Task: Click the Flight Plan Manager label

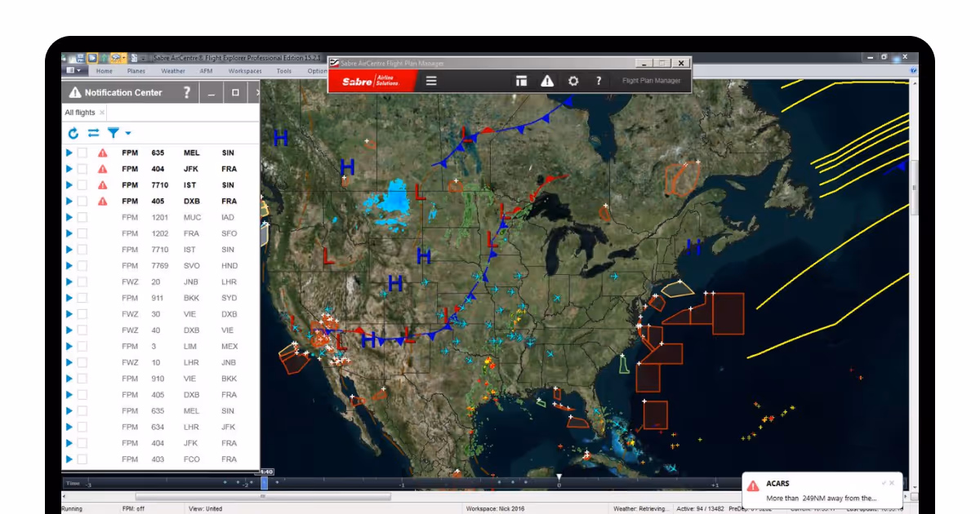Action: point(651,81)
